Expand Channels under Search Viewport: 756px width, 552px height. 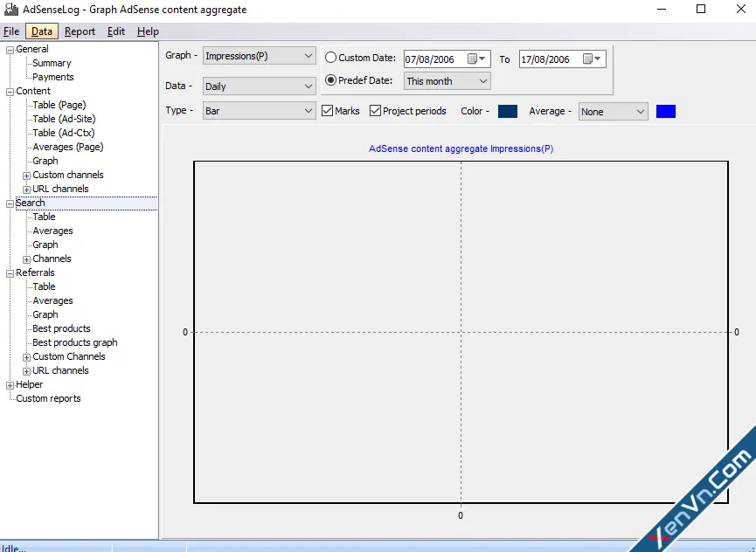pyautogui.click(x=26, y=259)
